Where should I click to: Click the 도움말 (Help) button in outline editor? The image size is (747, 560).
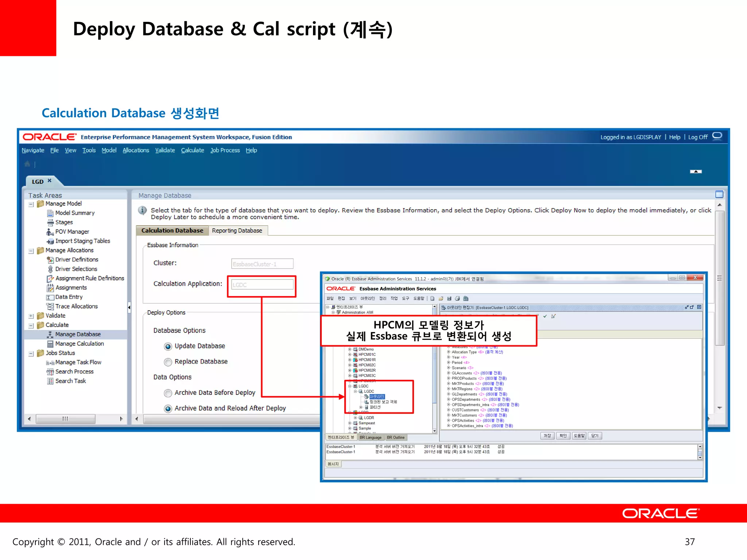pos(579,436)
